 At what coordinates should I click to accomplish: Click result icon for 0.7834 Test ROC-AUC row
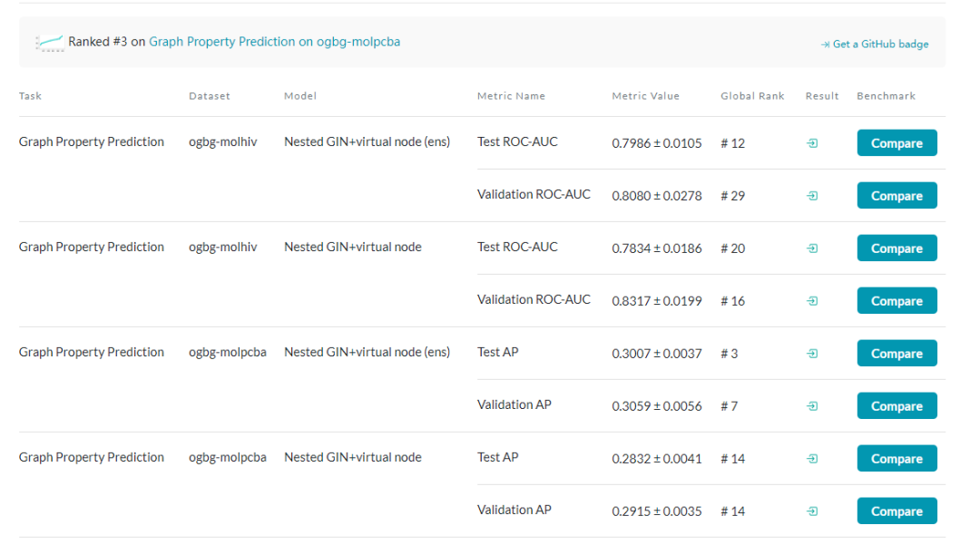(x=812, y=248)
